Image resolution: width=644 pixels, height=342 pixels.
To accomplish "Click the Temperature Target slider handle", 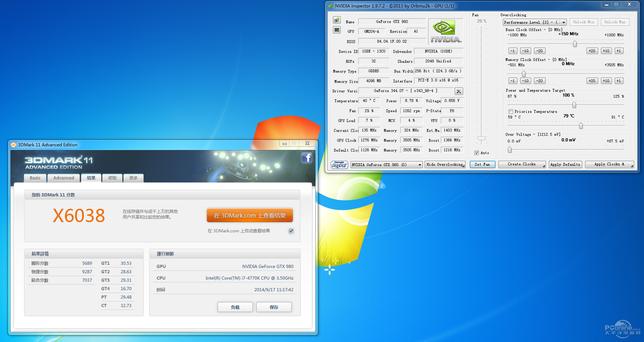I will tap(581, 126).
